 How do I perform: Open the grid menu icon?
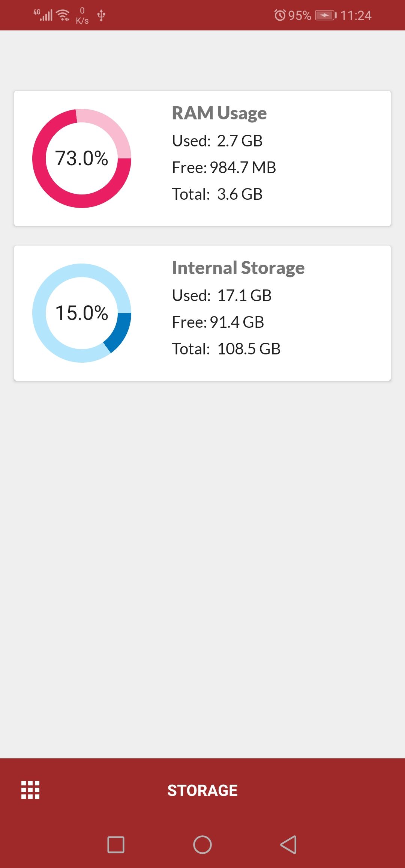coord(30,790)
